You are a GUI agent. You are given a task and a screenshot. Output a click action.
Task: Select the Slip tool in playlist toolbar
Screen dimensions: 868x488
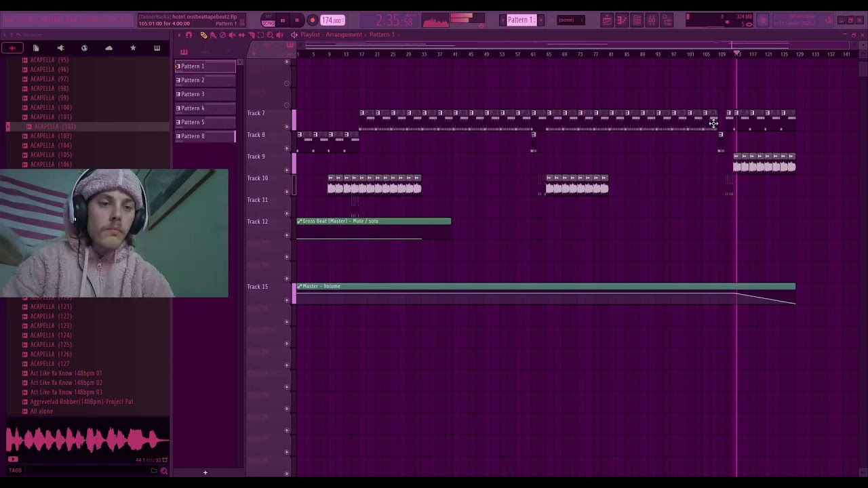click(x=241, y=35)
